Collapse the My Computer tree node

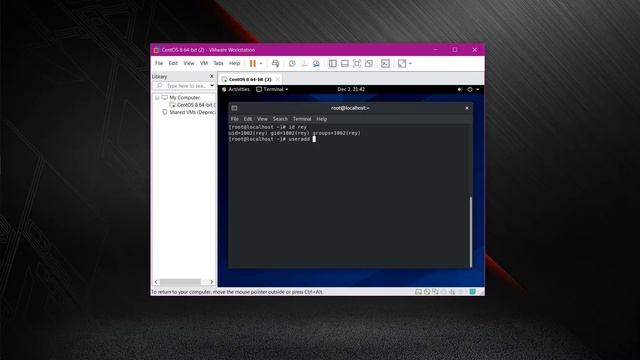coord(157,98)
